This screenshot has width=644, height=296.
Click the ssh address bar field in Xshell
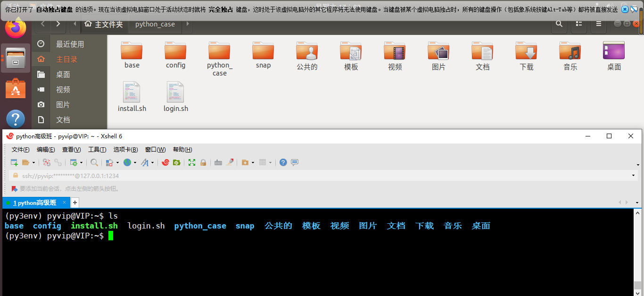[323, 175]
